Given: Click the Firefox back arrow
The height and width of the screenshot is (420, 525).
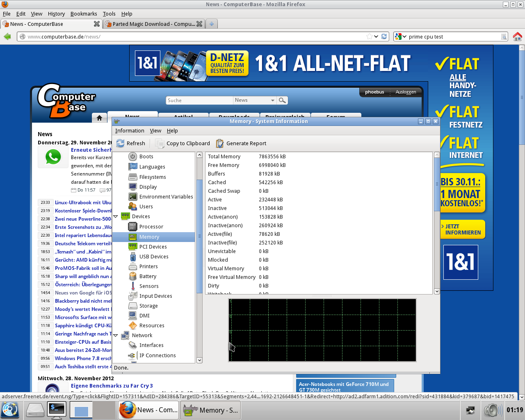Looking at the screenshot, I should point(7,37).
